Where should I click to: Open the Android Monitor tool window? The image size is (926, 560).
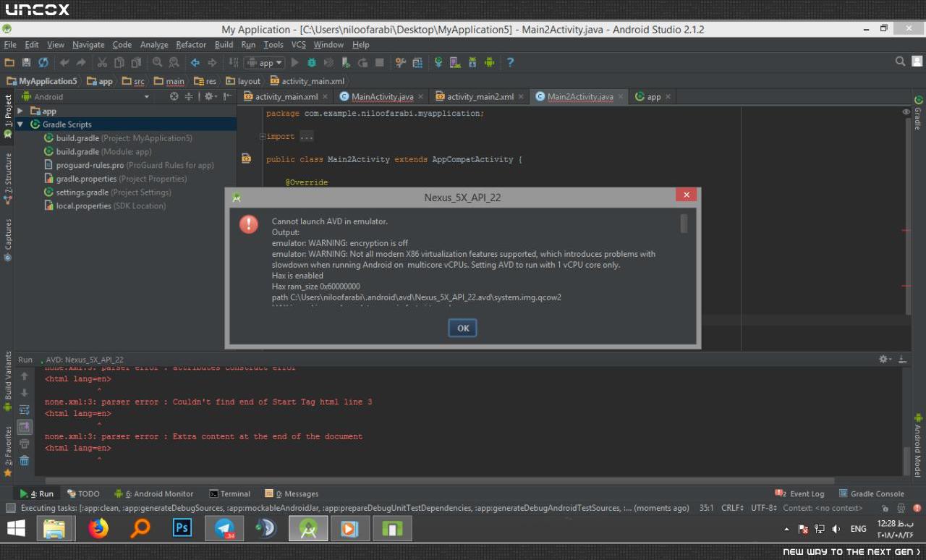[x=154, y=493]
